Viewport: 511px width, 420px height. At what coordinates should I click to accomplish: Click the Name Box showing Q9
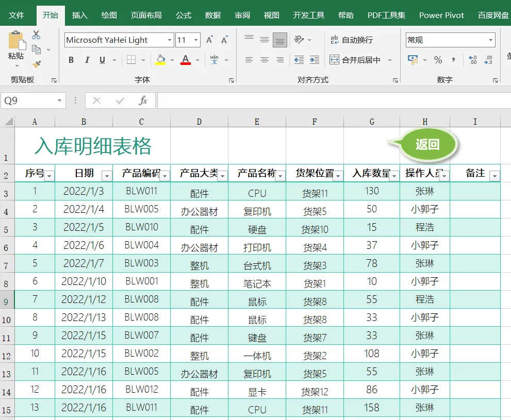click(x=33, y=100)
